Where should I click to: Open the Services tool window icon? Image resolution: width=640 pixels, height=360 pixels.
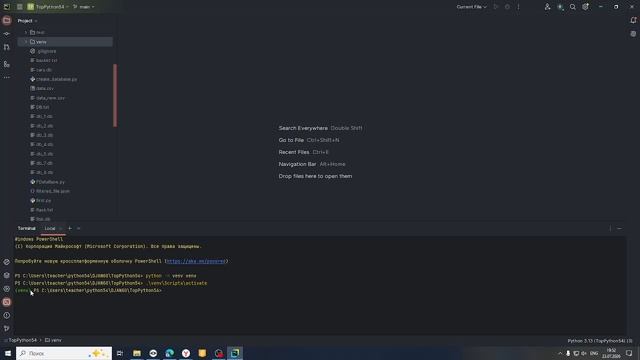pos(7,289)
